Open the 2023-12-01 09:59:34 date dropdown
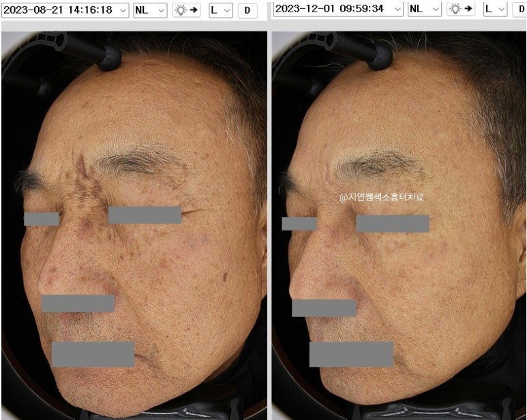The width and height of the screenshot is (527, 420). (x=337, y=9)
